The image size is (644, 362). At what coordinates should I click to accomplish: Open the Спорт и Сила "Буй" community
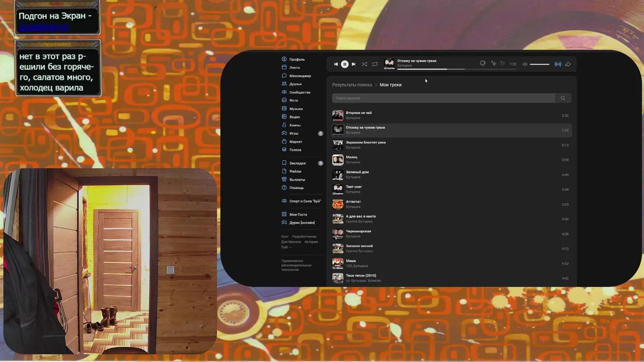tap(301, 201)
